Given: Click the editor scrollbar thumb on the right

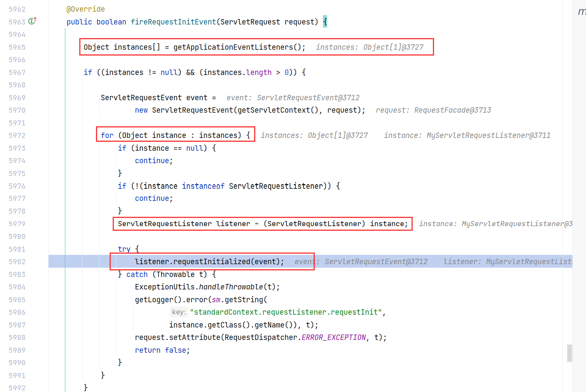Looking at the screenshot, I should click(569, 353).
